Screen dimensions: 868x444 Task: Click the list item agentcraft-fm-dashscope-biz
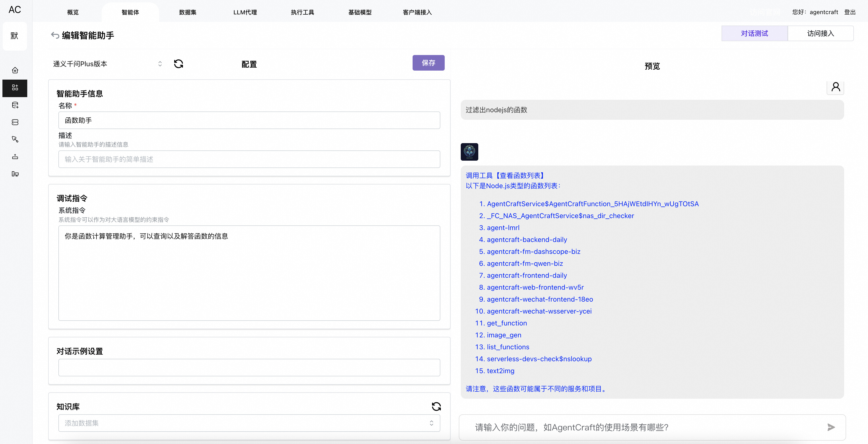point(533,251)
